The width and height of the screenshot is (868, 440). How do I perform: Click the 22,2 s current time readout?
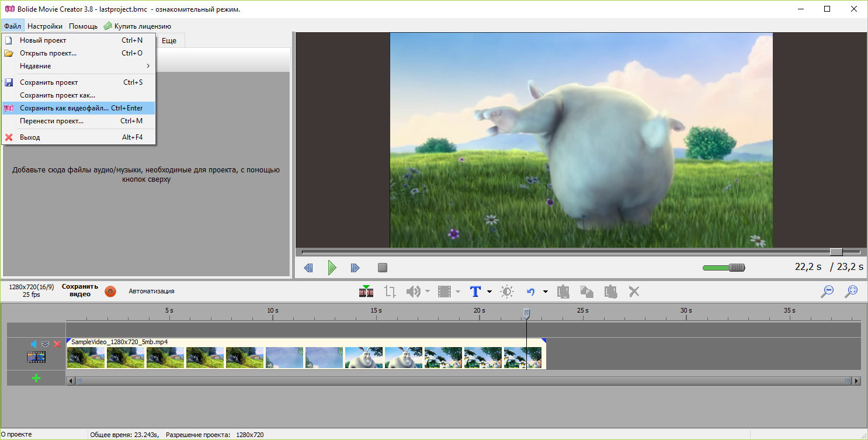pyautogui.click(x=808, y=266)
